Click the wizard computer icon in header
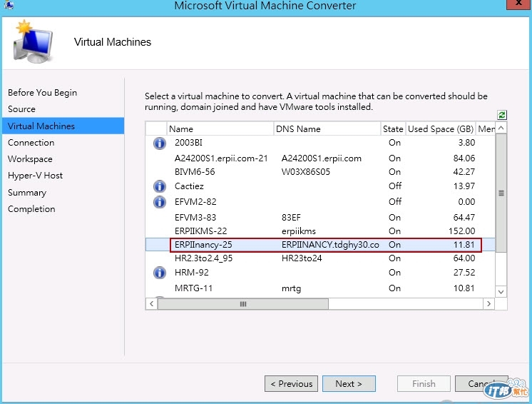Screen dimensions: 532x404 (x=33, y=42)
